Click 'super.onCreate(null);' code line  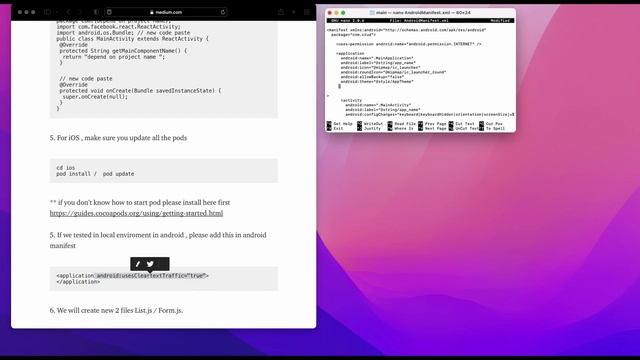click(x=95, y=97)
